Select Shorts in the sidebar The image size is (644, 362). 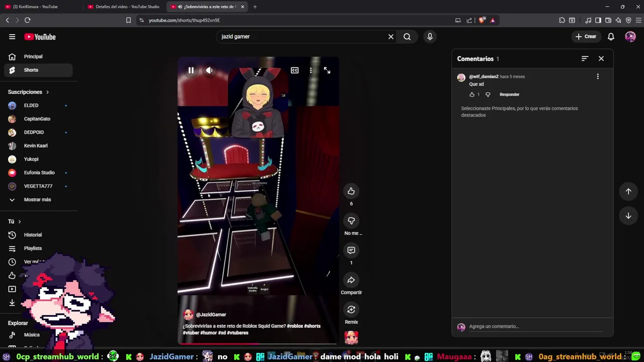point(38,70)
